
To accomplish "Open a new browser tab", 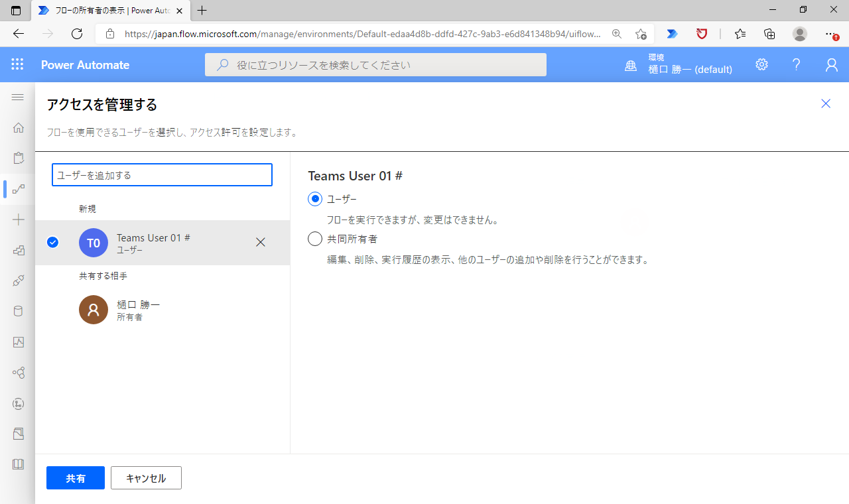I will coord(202,11).
